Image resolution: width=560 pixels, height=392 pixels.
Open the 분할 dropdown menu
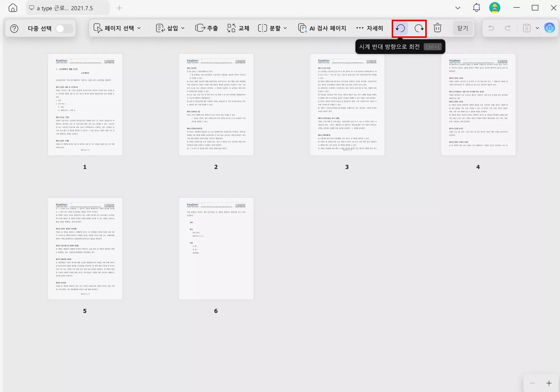pos(272,28)
